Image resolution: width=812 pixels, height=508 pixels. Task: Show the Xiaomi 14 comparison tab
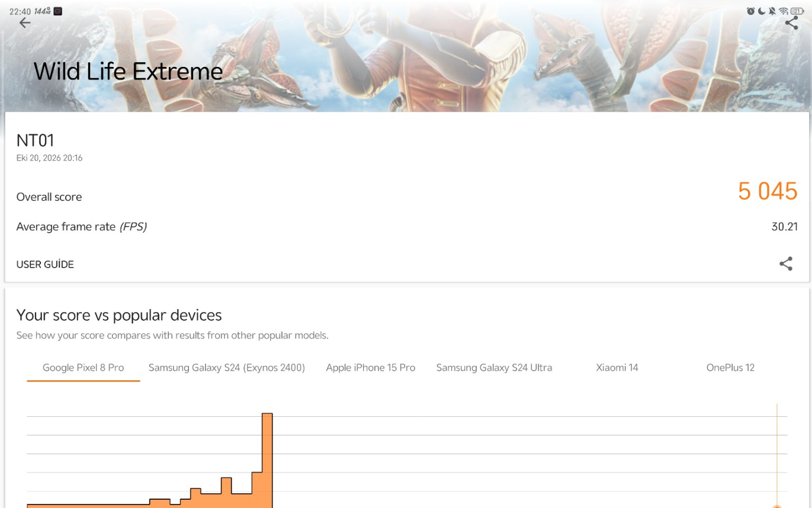click(x=617, y=368)
